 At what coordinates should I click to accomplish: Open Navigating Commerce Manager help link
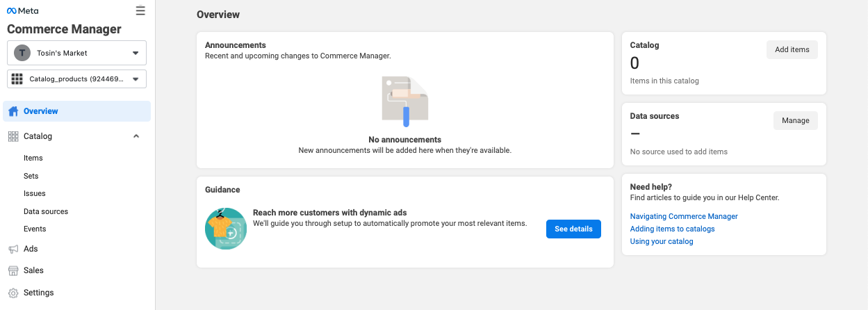click(x=684, y=216)
